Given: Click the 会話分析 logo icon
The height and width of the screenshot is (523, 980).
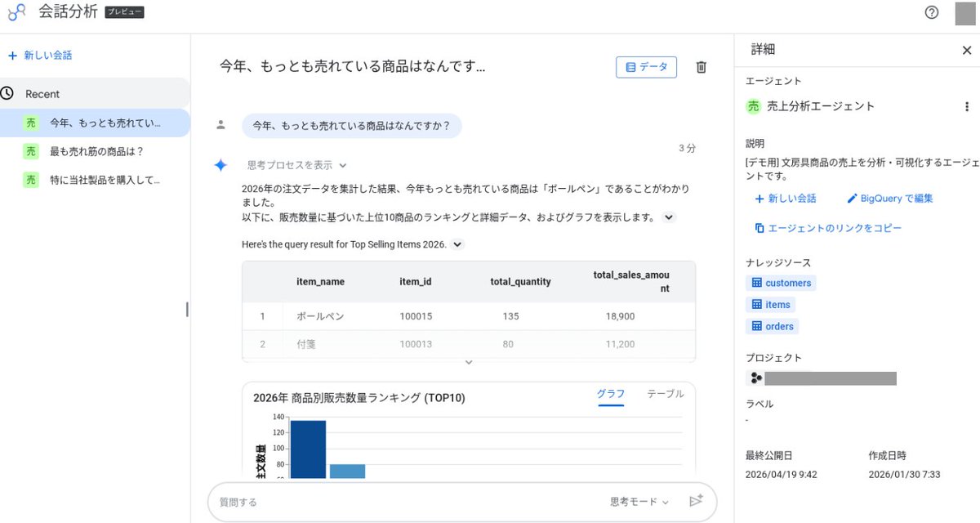Looking at the screenshot, I should point(16,12).
